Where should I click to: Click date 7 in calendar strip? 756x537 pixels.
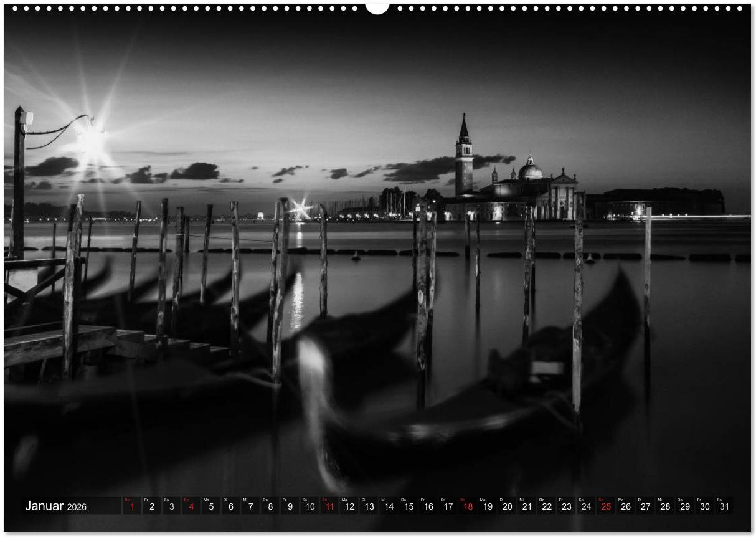250,506
